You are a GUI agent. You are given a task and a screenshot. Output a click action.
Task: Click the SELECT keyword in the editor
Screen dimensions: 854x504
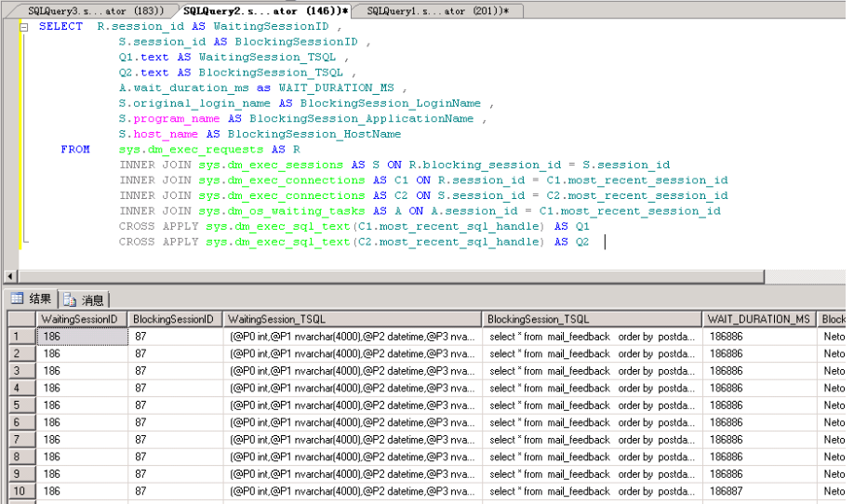[61, 27]
